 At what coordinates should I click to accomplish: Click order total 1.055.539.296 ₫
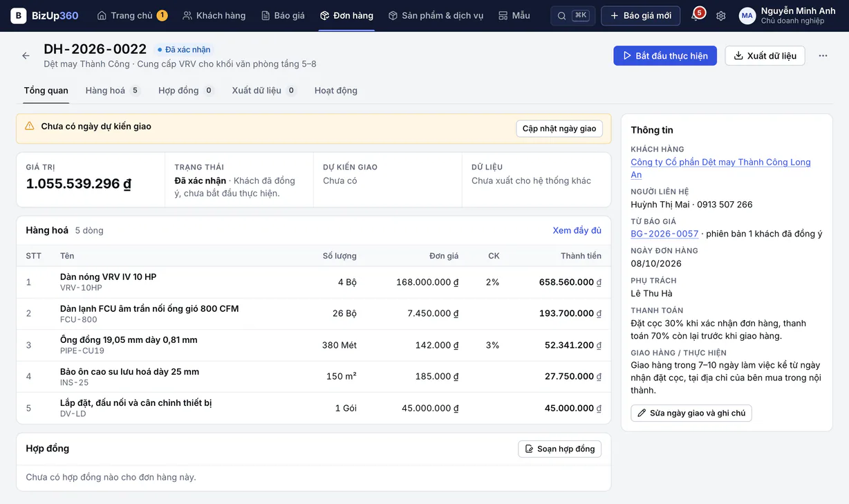click(79, 184)
